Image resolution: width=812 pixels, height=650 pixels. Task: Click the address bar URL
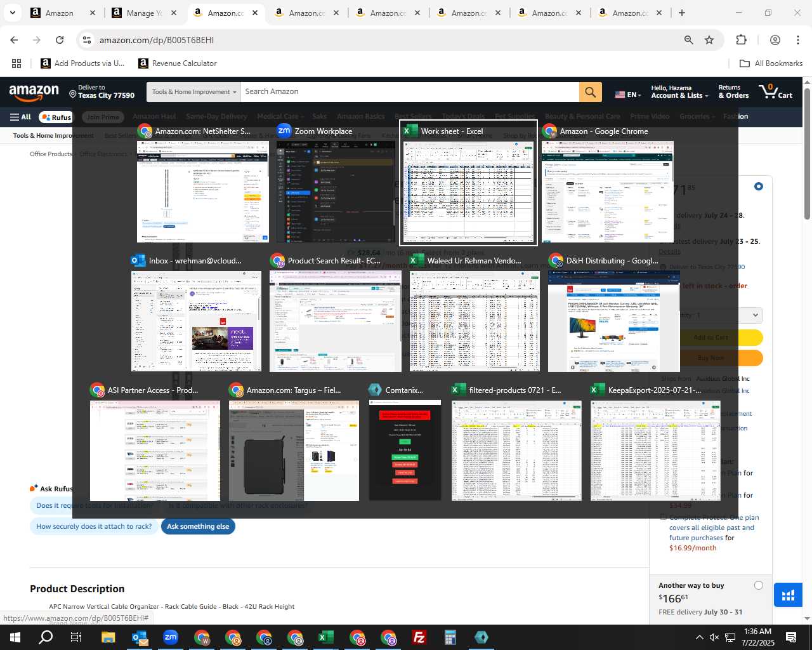coord(157,40)
